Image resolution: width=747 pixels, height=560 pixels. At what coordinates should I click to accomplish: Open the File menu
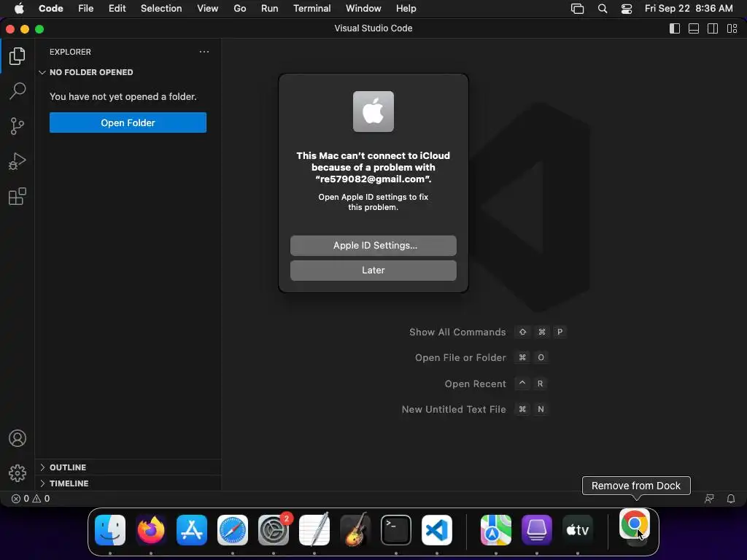[86, 9]
